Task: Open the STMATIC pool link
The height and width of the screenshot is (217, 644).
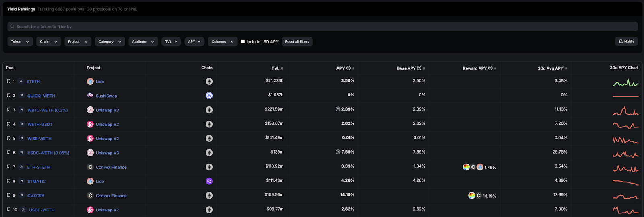Action: tap(37, 182)
